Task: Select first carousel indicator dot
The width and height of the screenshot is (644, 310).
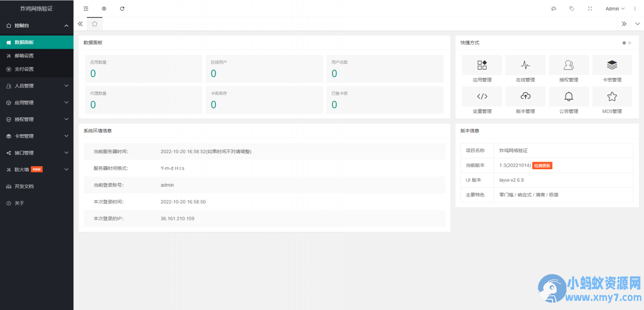Action: click(x=624, y=43)
